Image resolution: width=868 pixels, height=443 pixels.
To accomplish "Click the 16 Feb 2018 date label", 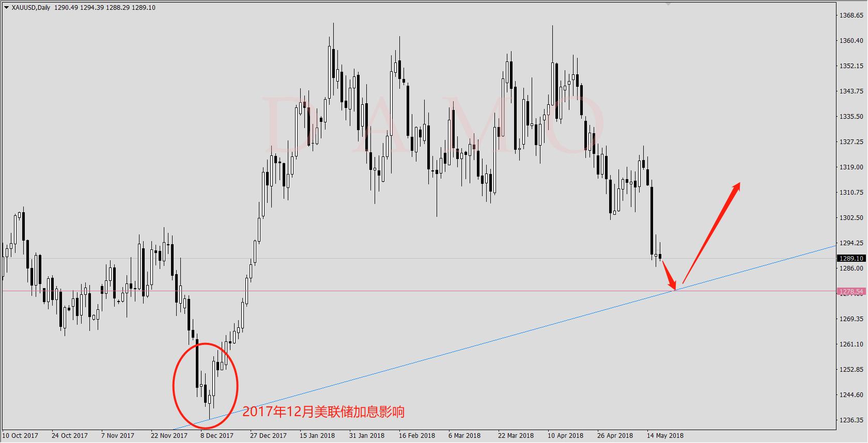I will tap(417, 436).
